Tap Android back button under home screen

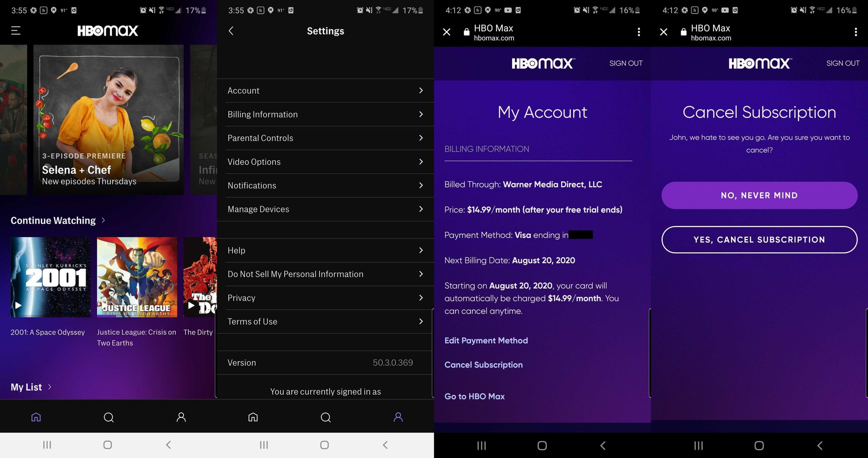pyautogui.click(x=168, y=445)
